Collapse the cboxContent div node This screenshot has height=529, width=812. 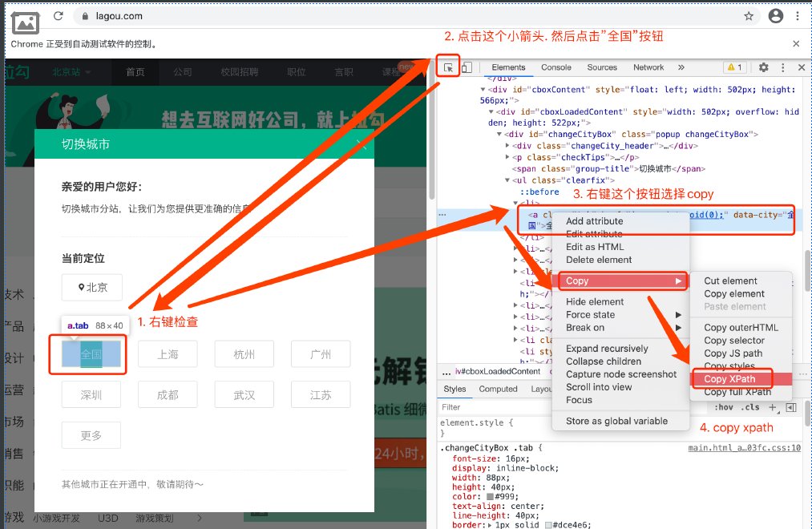click(483, 90)
